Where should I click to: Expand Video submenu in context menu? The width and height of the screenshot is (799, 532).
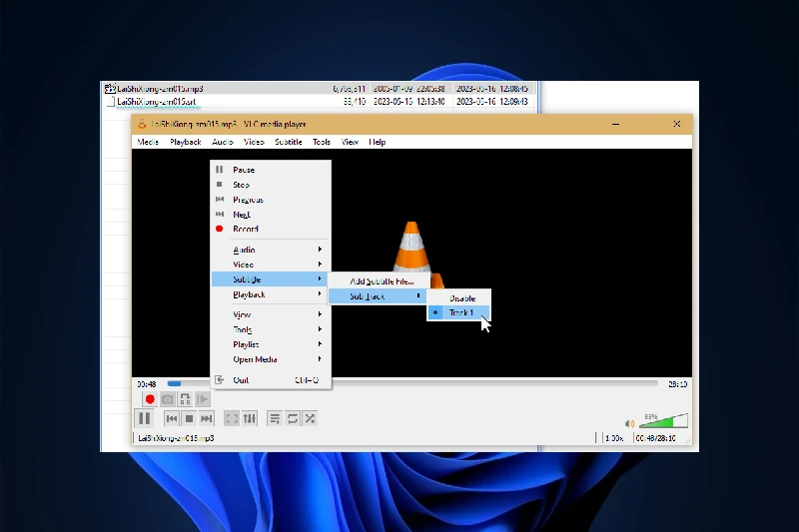click(x=271, y=265)
